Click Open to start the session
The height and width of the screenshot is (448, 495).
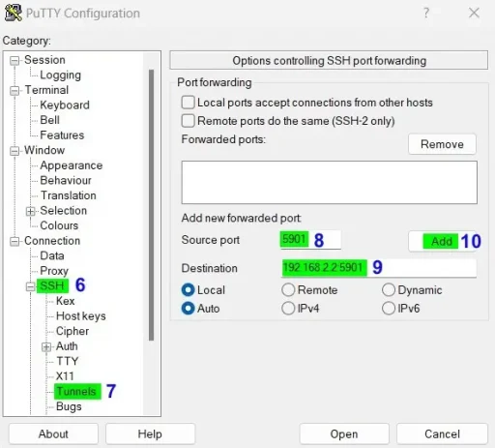tap(344, 434)
